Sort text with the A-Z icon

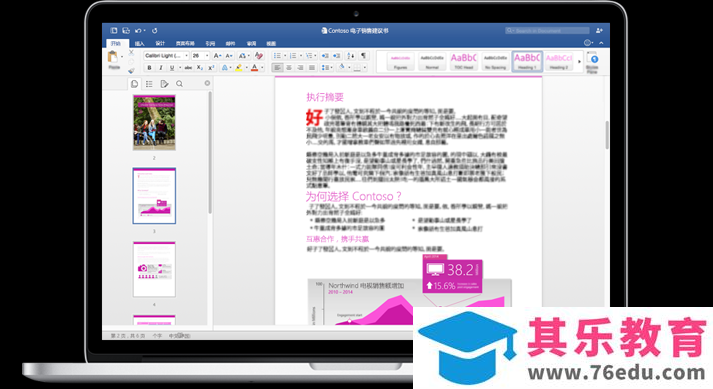click(x=351, y=56)
